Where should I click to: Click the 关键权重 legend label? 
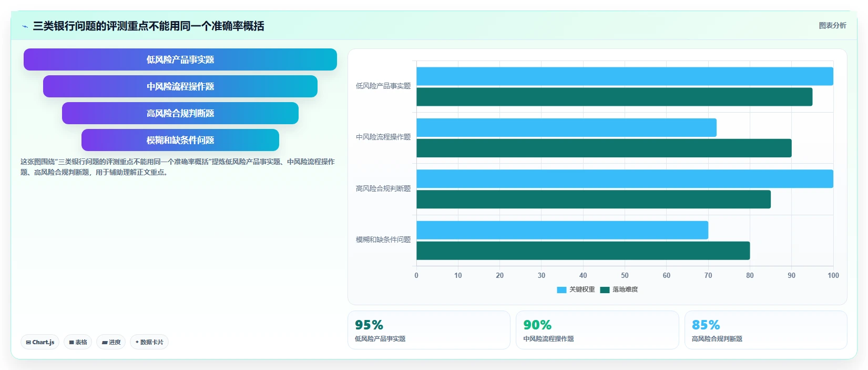coord(582,289)
